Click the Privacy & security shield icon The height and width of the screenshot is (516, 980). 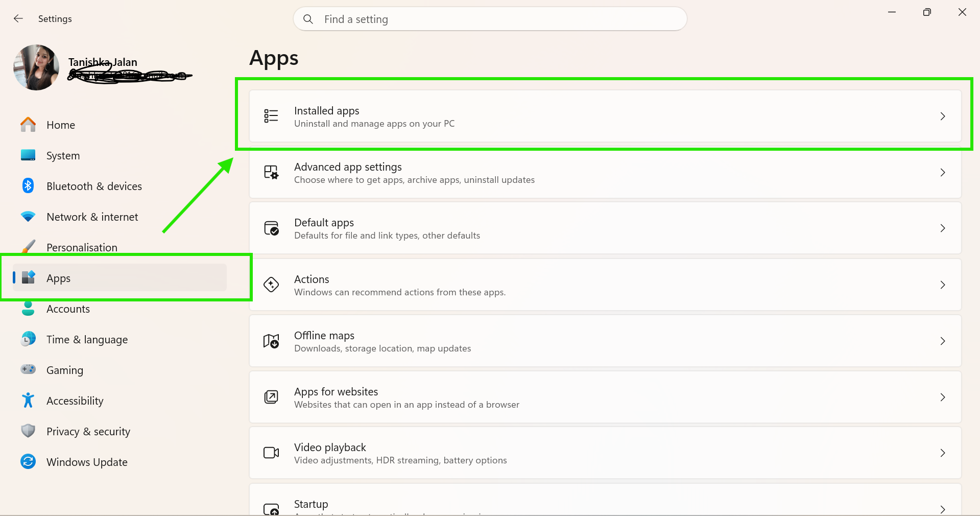(x=28, y=431)
